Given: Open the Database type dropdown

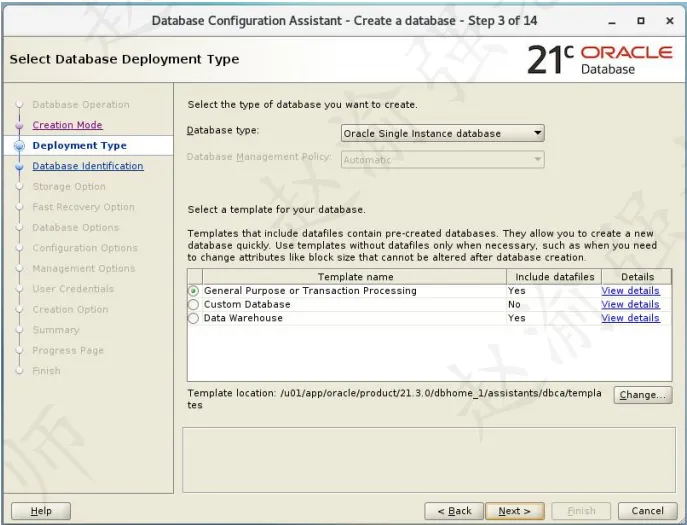Looking at the screenshot, I should point(443,133).
